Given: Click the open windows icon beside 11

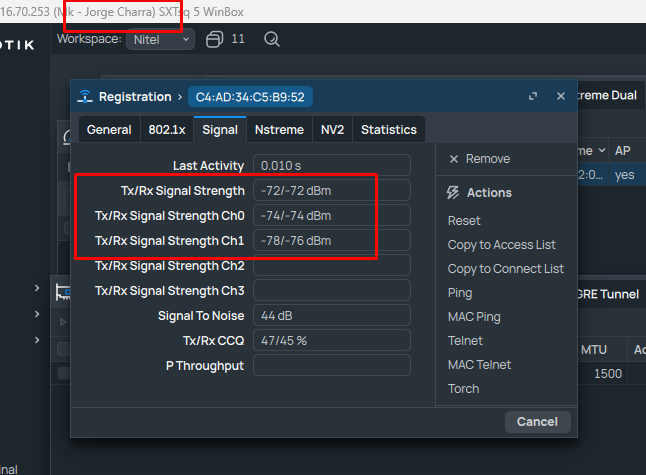Looking at the screenshot, I should click(x=214, y=40).
